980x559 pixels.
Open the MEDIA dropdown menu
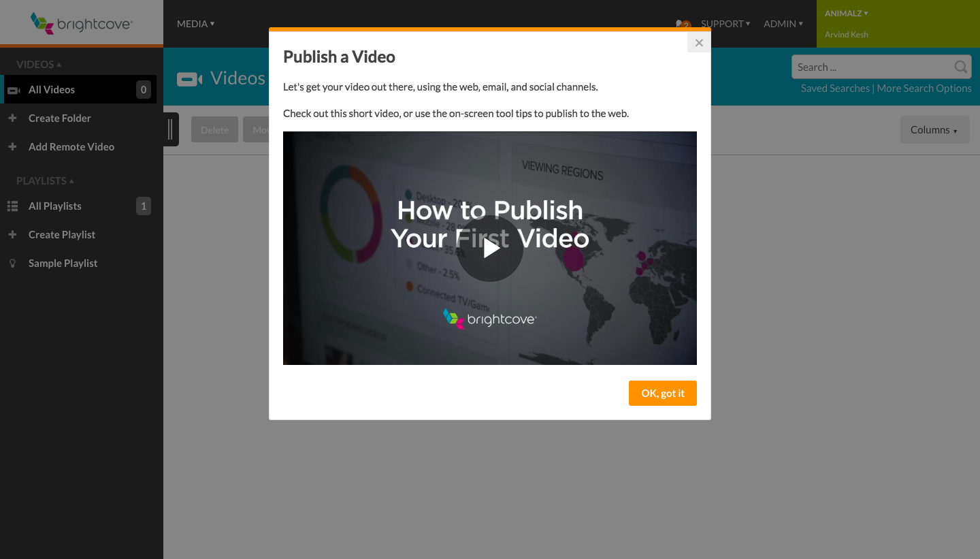[x=195, y=24]
